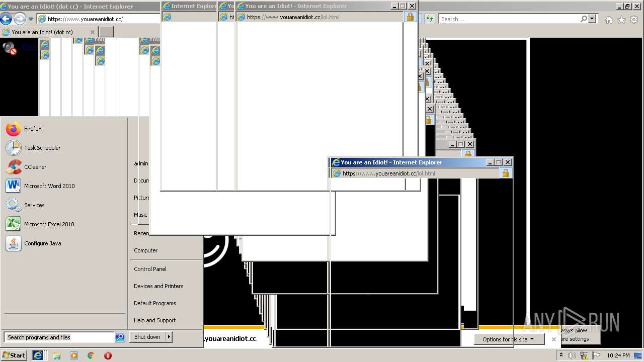Viewport: 644px width, 362px height.
Task: Click the volume speaker tray icon
Action: click(x=572, y=355)
